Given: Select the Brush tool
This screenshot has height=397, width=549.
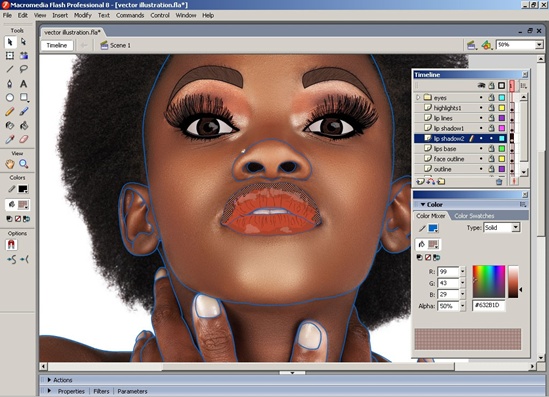Looking at the screenshot, I should [x=23, y=111].
